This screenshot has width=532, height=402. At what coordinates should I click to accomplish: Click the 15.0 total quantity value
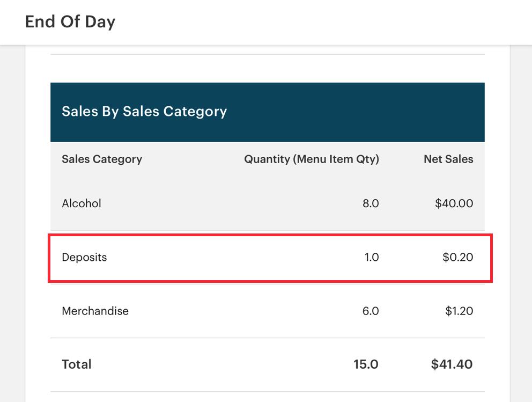367,364
